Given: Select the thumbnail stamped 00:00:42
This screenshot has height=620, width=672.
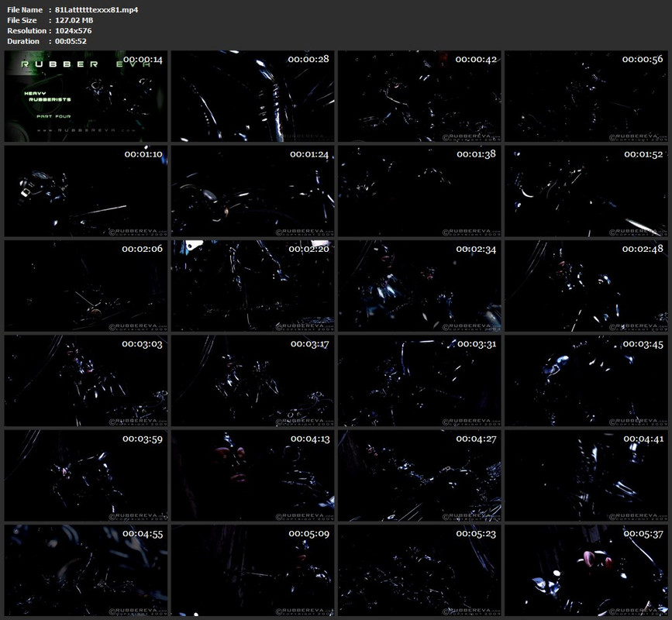Looking at the screenshot, I should pos(419,96).
